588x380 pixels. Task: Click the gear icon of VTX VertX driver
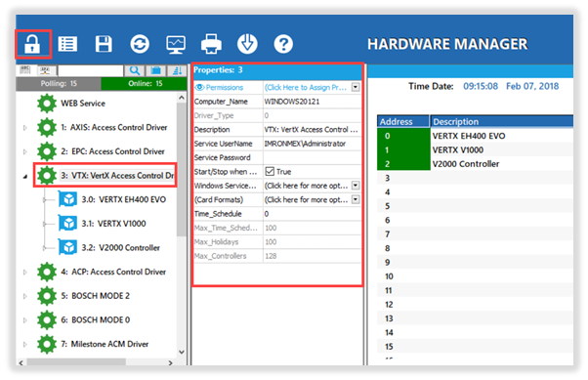(x=47, y=176)
